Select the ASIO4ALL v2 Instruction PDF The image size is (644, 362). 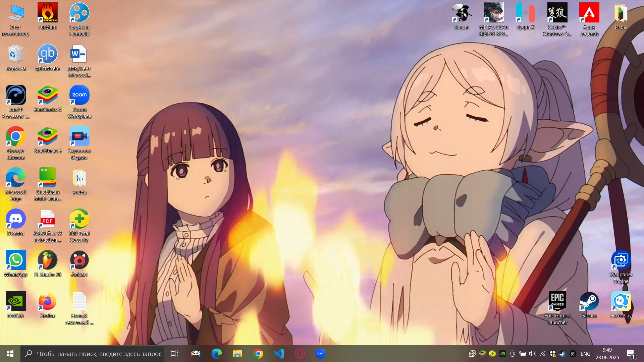point(47,226)
